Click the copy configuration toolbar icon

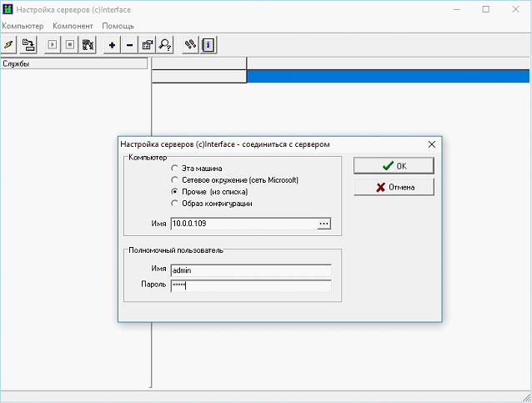point(28,45)
